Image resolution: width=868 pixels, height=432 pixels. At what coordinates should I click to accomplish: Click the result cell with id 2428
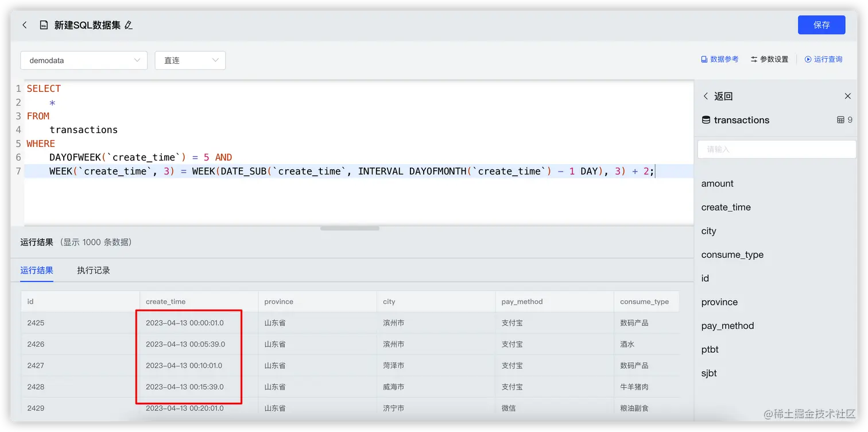pyautogui.click(x=80, y=387)
